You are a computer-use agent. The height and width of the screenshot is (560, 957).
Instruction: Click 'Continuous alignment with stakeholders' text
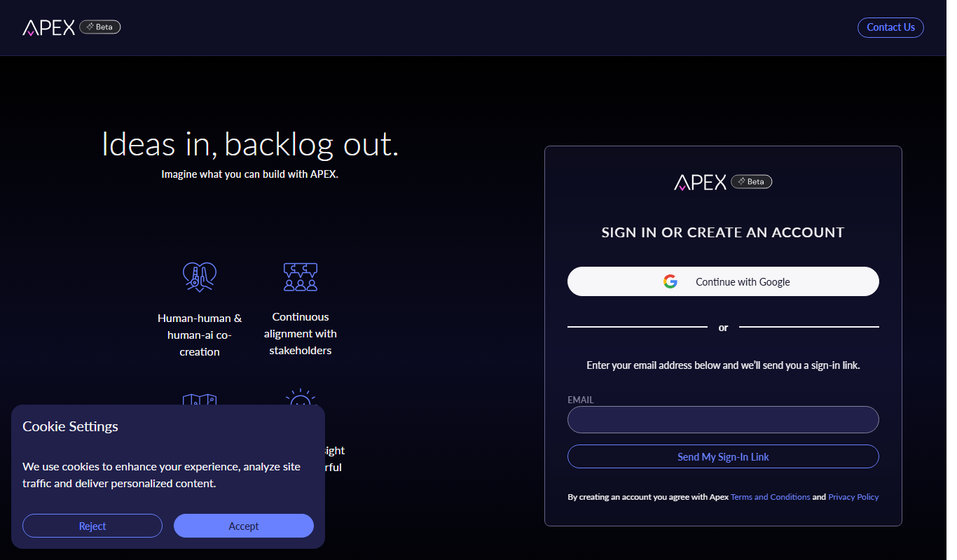[x=301, y=333]
